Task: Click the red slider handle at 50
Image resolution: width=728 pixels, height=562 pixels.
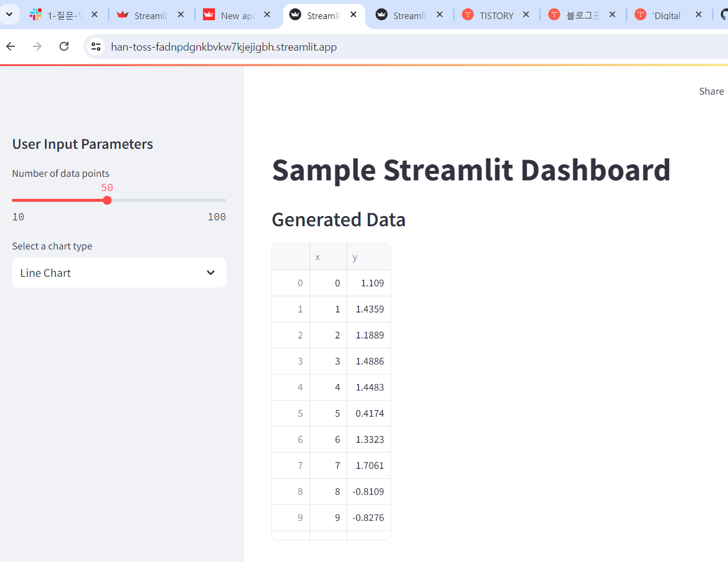Action: (107, 200)
